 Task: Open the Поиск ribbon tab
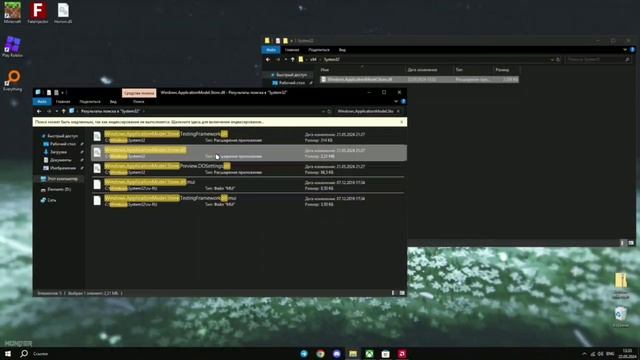[x=138, y=102]
